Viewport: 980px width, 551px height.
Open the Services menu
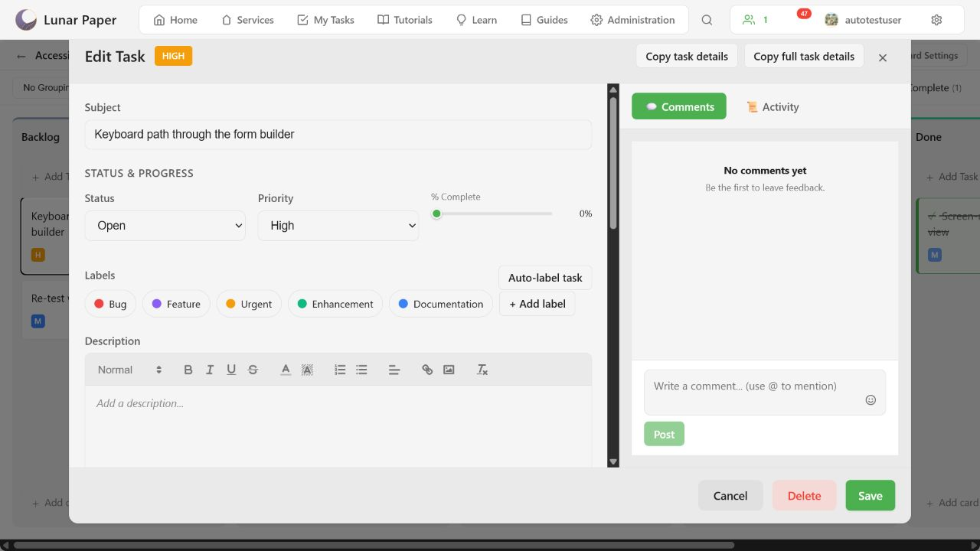(x=247, y=20)
